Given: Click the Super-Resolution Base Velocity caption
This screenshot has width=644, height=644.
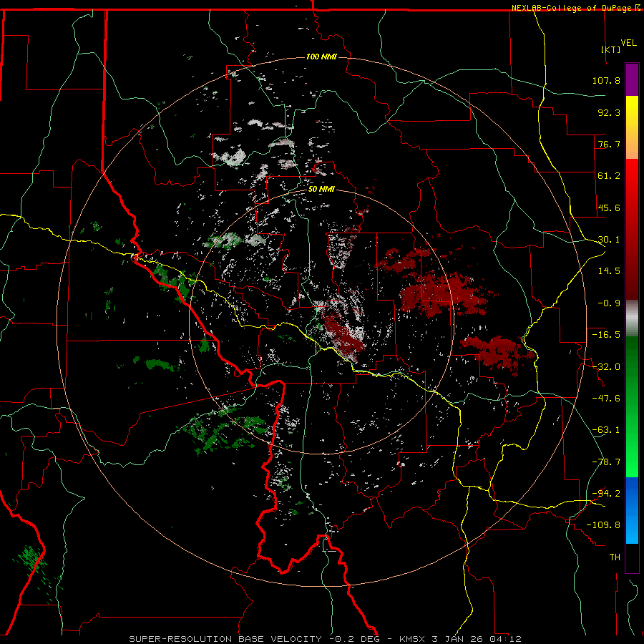Looking at the screenshot, I should click(326, 639).
